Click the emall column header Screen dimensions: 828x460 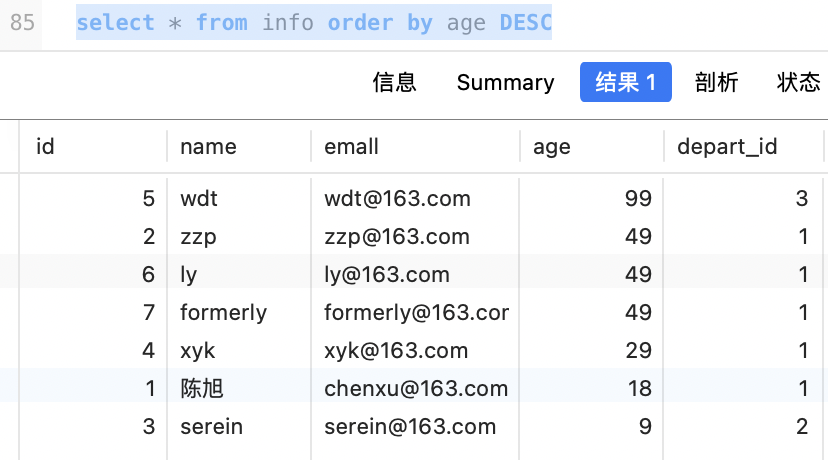tap(351, 147)
